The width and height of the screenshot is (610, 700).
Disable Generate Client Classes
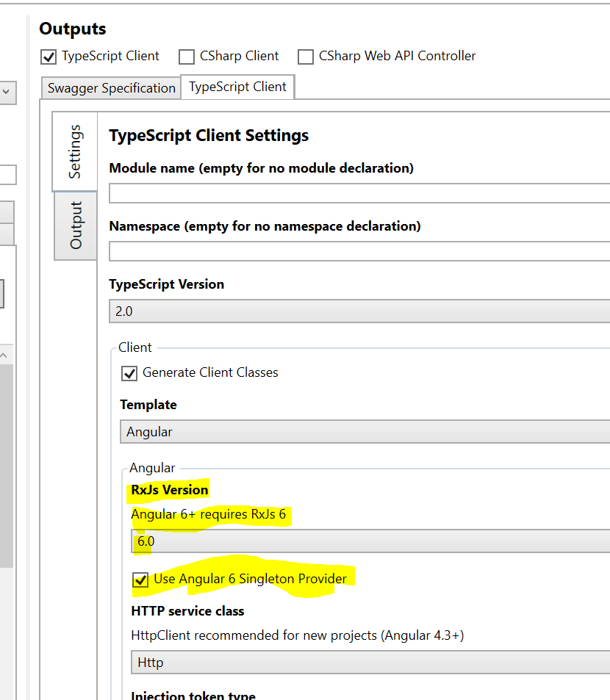129,373
